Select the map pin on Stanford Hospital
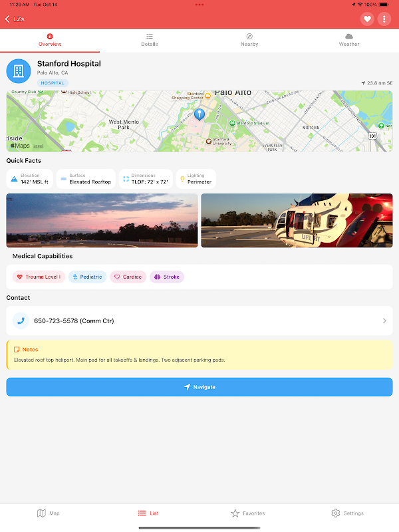This screenshot has width=399, height=532. coord(199,114)
